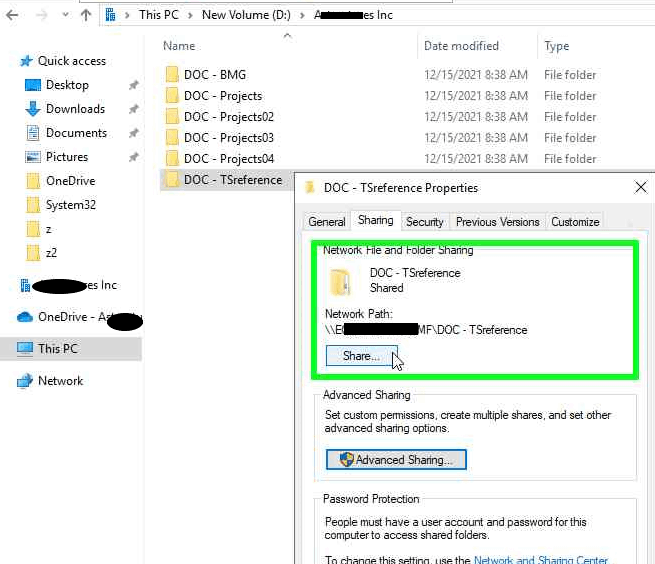Select New Volume (D:) breadcrumb

[246, 15]
